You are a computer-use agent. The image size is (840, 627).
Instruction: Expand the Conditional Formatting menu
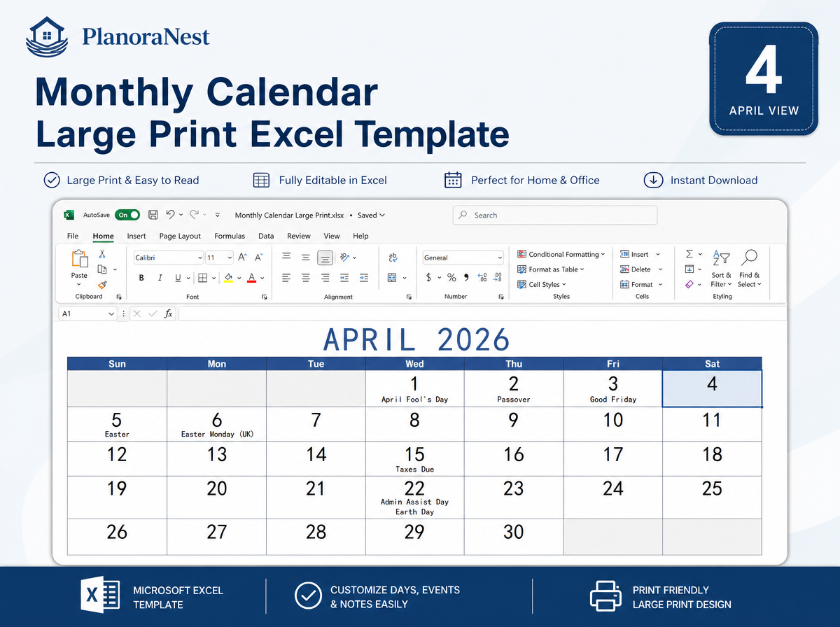tap(561, 254)
